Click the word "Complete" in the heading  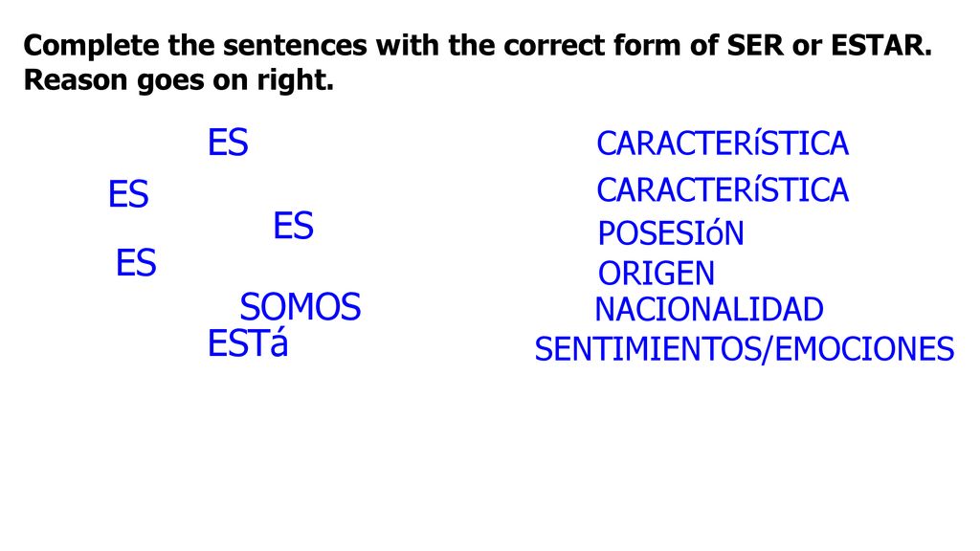tap(91, 46)
